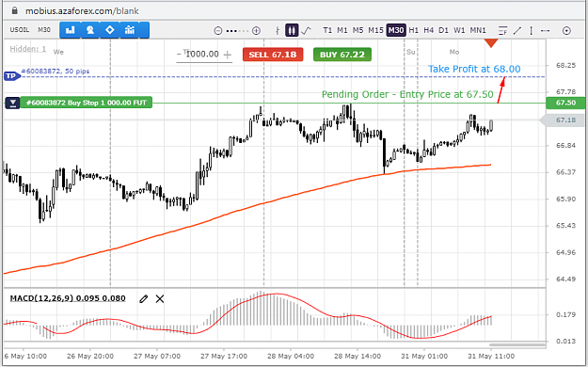This screenshot has height=367, width=588.
Task: Click the horizontal scrollbar under MACD panel
Action: (x=517, y=344)
